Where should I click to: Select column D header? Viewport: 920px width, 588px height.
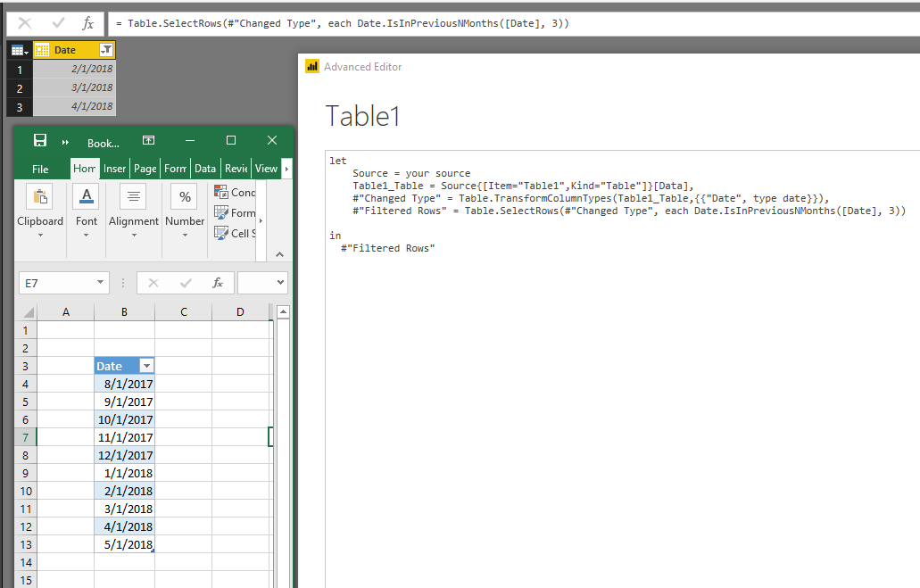[x=240, y=312]
